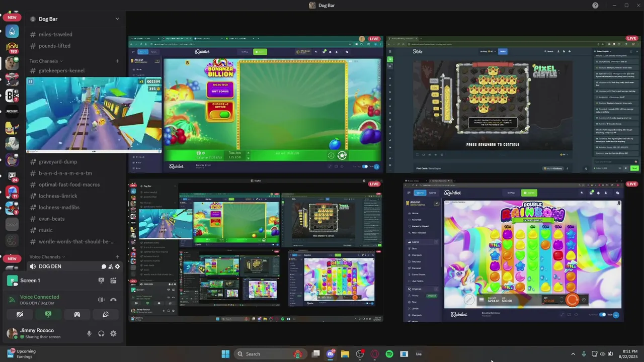Start an activity with controller icon

pos(77,314)
